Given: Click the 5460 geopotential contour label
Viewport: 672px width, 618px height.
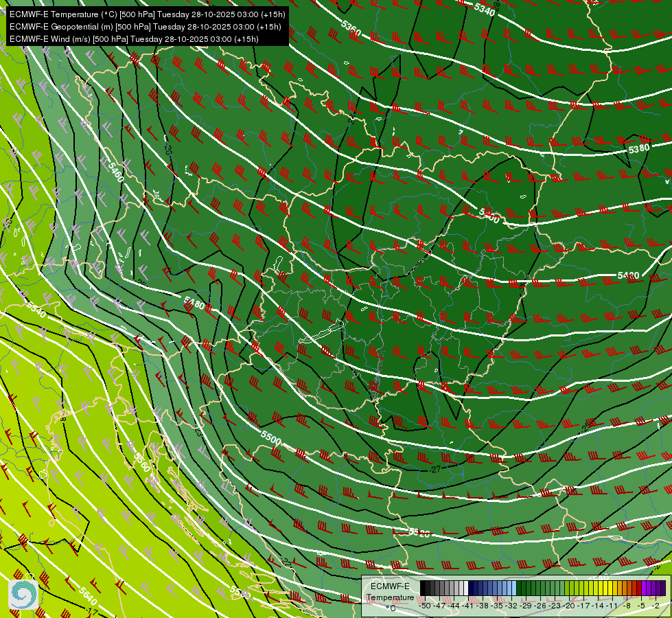Looking at the screenshot, I should point(116,172).
